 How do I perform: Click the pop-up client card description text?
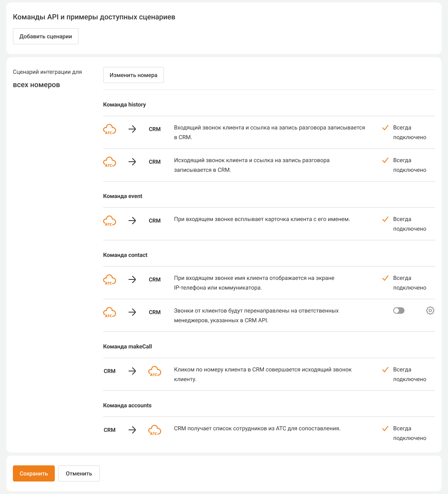click(262, 219)
